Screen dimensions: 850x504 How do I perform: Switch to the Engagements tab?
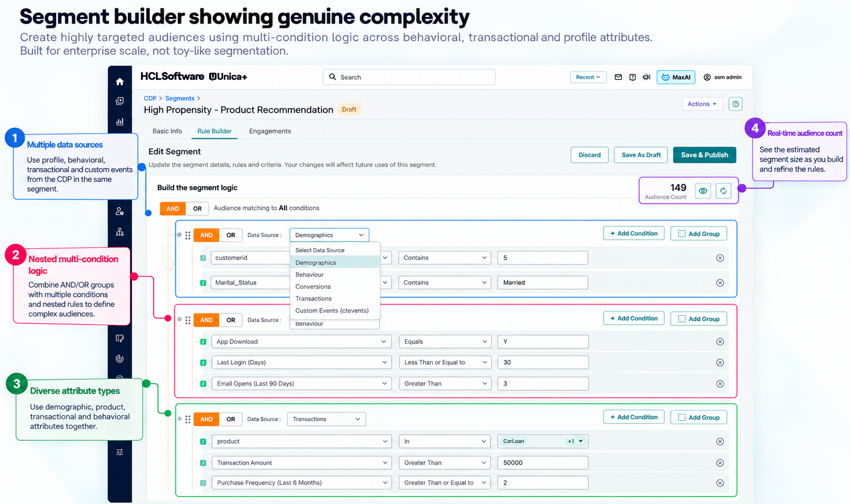(270, 131)
